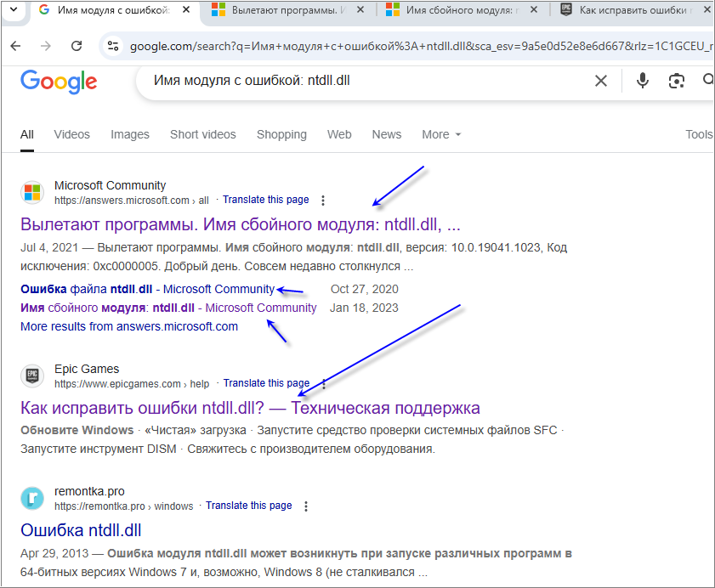Translate the remontka.pro result page
Viewport: 715px width, 588px height.
[x=248, y=506]
